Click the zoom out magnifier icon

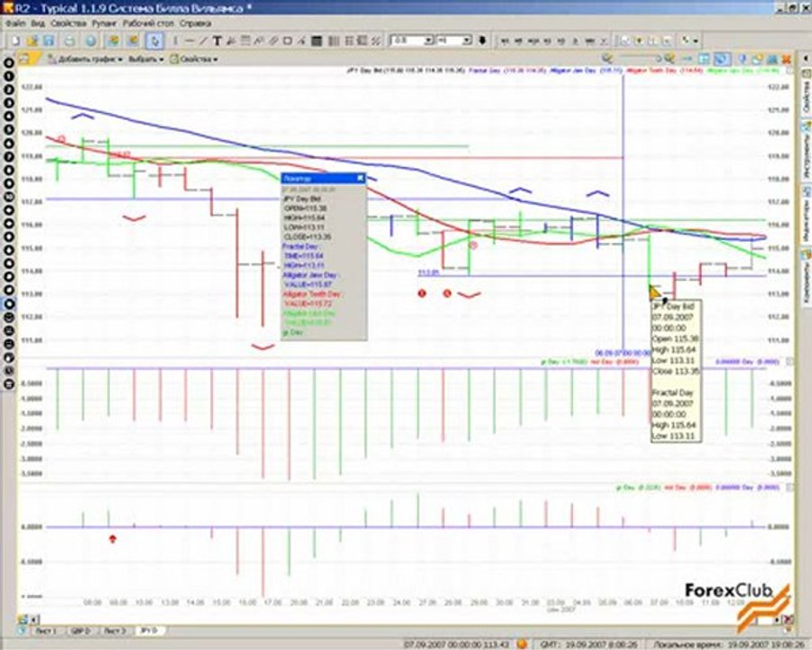606,59
